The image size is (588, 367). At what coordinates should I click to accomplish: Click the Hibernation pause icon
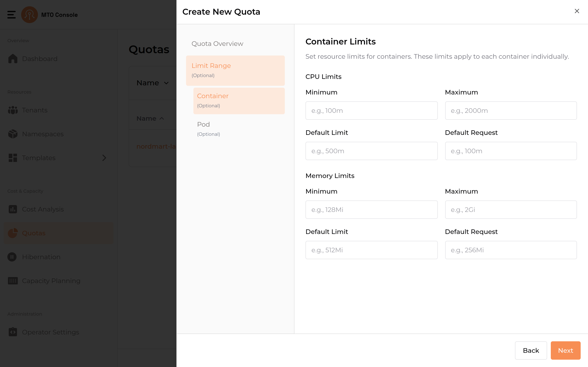12,257
